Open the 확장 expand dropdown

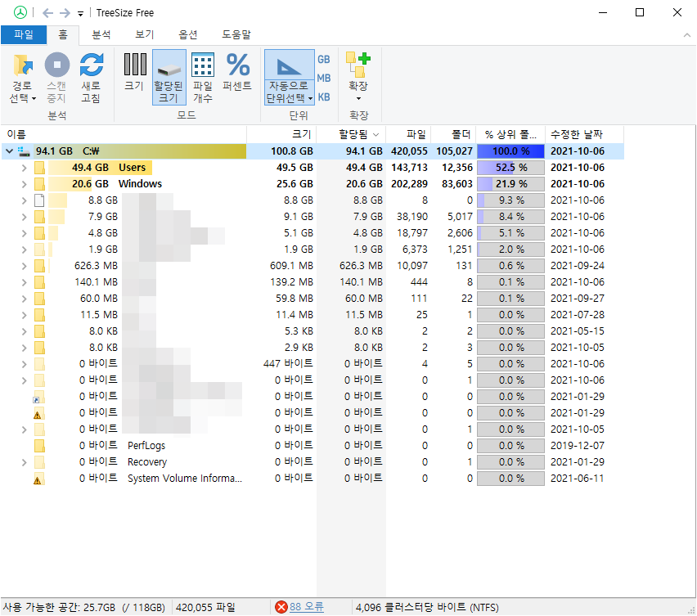[358, 76]
